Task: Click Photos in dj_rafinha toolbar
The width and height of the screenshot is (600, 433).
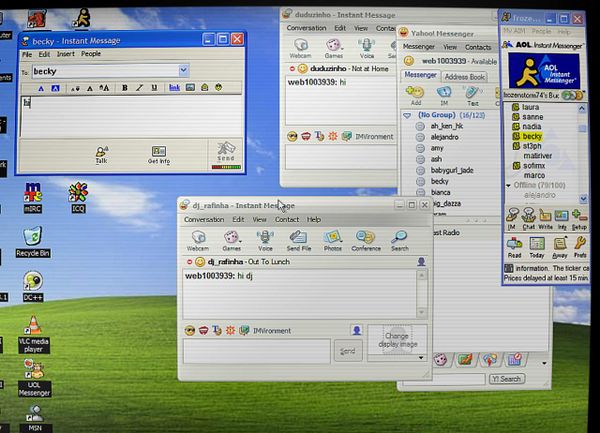Action: tap(333, 241)
